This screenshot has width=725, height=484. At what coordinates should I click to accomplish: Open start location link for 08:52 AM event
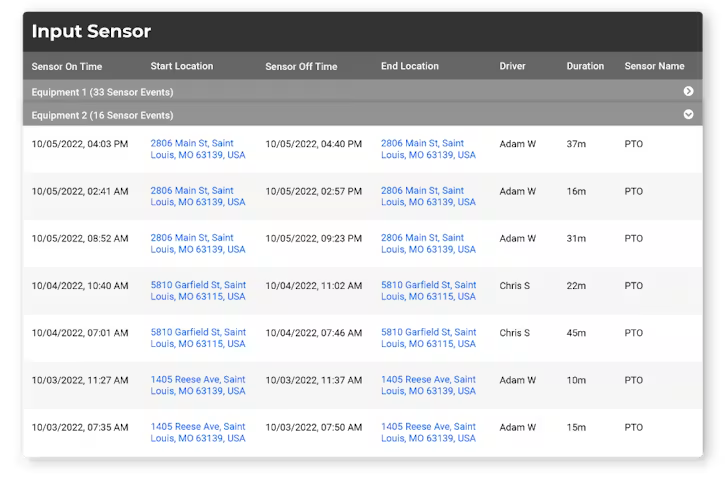pos(198,243)
